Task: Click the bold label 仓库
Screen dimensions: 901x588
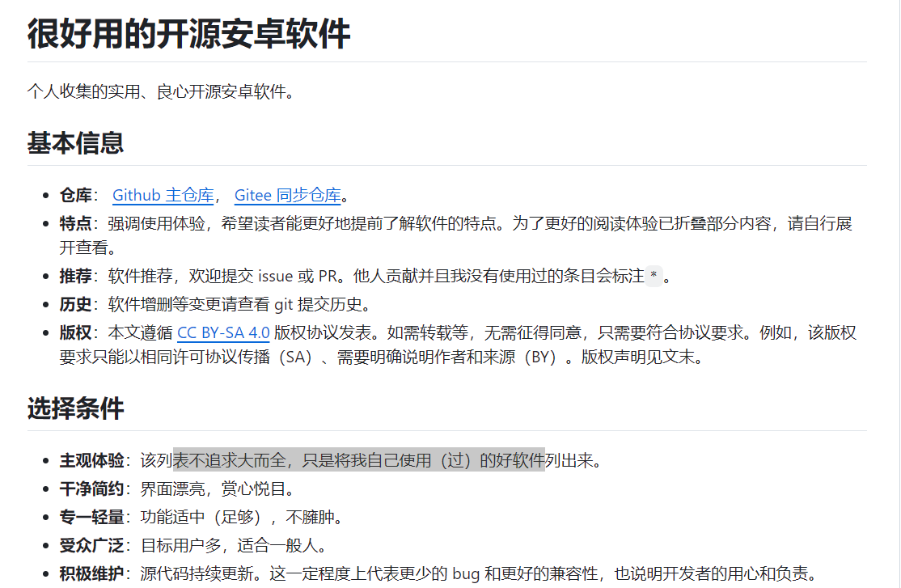Action: coord(75,195)
